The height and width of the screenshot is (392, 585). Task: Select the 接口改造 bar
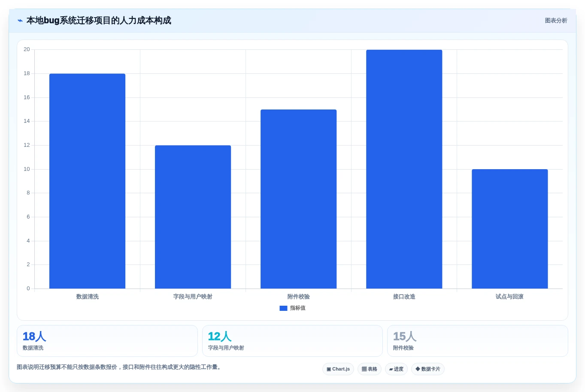click(404, 169)
